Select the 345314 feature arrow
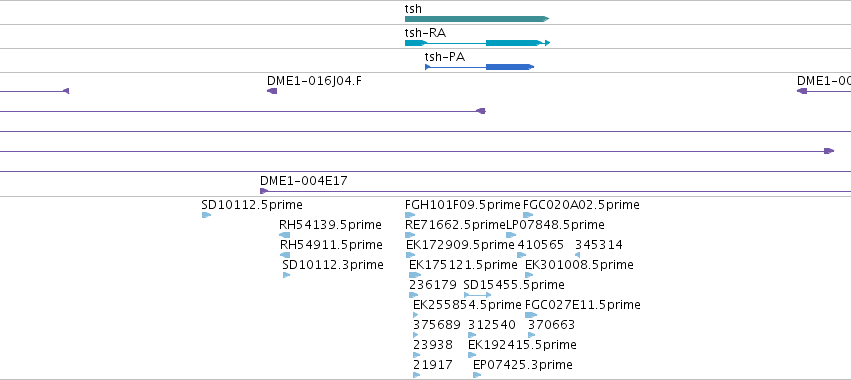Viewport: 851px width, 380px height. [577, 255]
